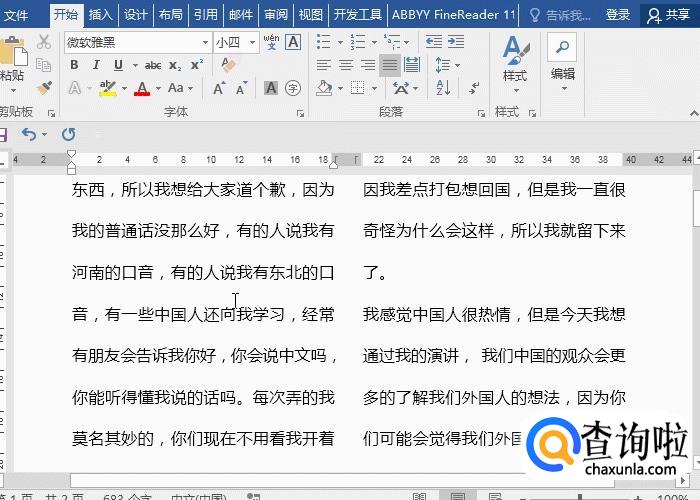Click the numbered list icon
This screenshot has height=500, width=700.
coord(358,42)
